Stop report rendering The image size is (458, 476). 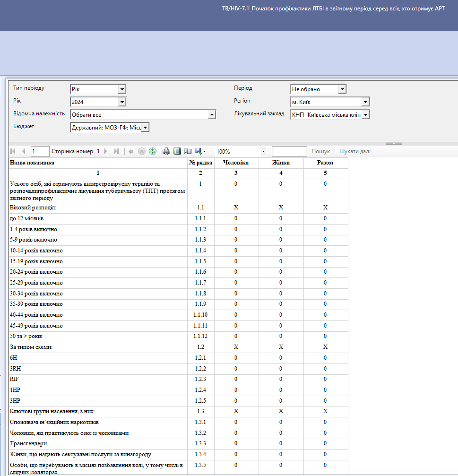coord(142,151)
